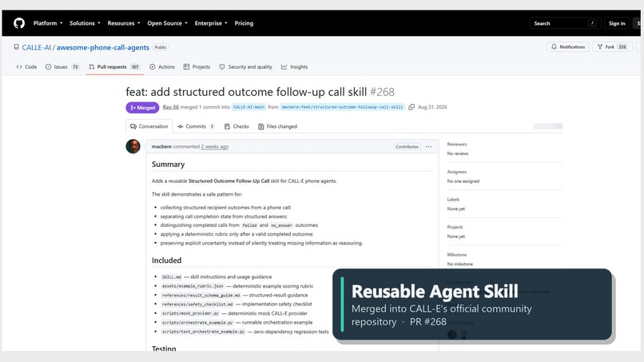Click macbere's avatar thumbnail
The image size is (644, 362).
(x=133, y=146)
